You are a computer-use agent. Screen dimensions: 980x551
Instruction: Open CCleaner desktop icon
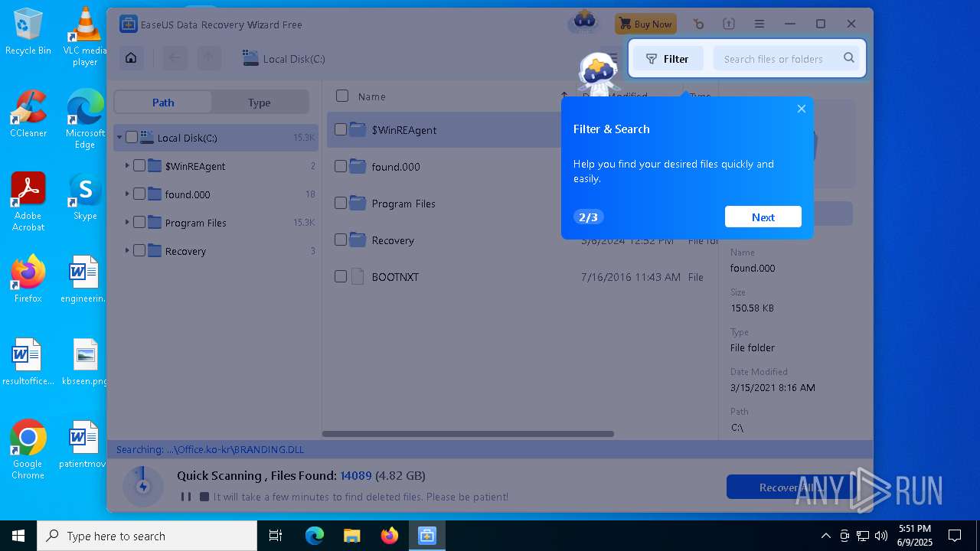click(x=28, y=115)
